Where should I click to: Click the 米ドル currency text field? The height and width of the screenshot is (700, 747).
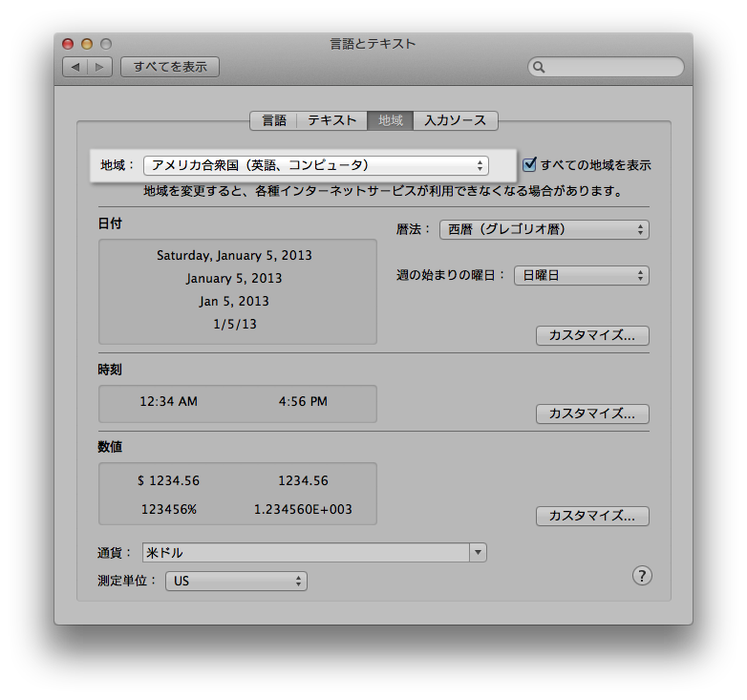(306, 552)
